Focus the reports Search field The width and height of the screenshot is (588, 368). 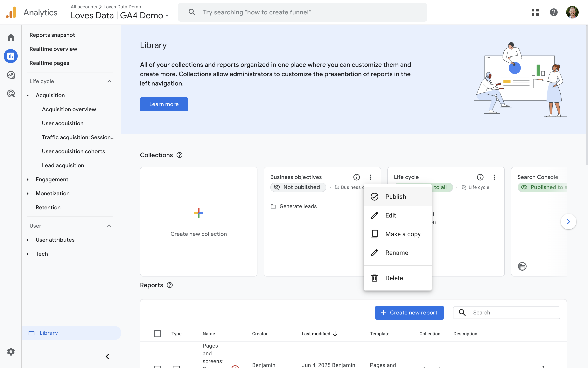[507, 313]
